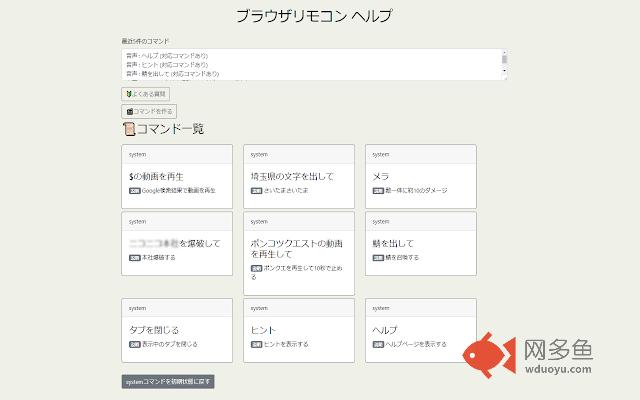Click system header of $の動画を再生 card

tap(177, 155)
